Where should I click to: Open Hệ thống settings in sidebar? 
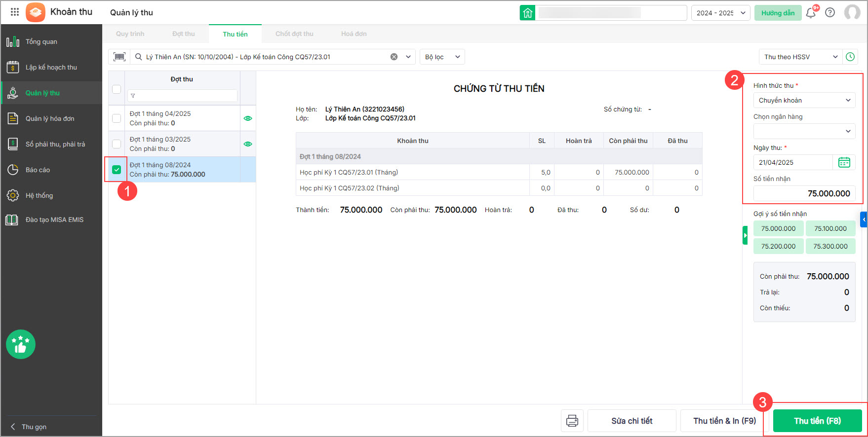click(x=51, y=195)
